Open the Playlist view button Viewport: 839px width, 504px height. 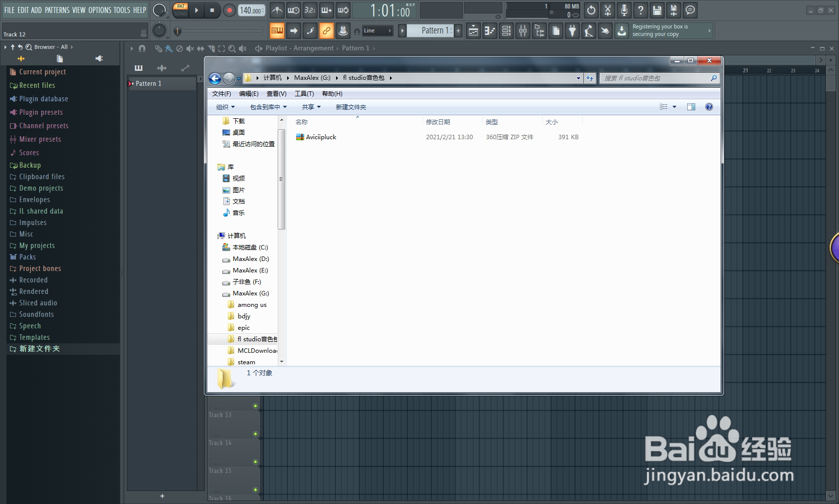[x=473, y=31]
